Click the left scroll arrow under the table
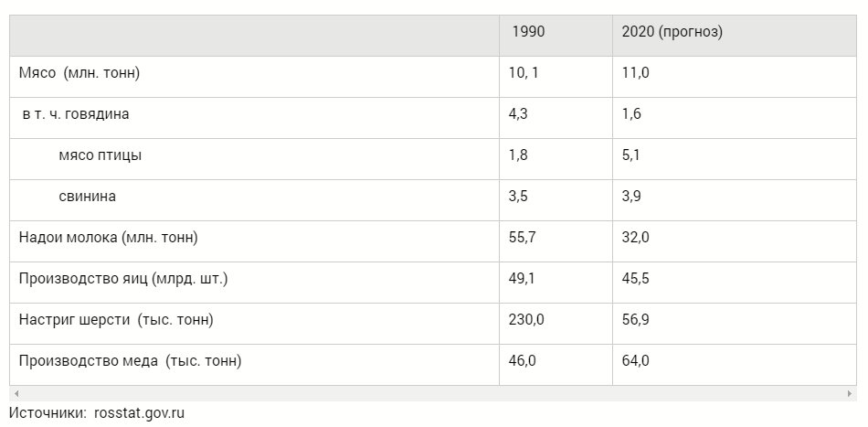Viewport: 868px width, 427px height. (16, 394)
